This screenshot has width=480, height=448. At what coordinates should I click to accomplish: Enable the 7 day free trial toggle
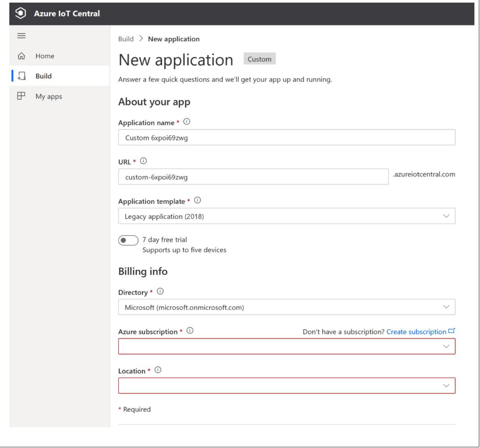[x=128, y=240]
